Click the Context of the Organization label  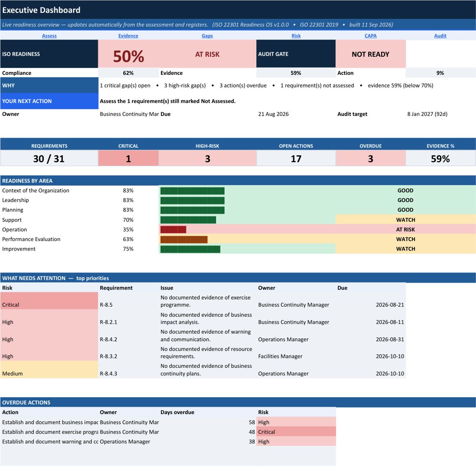35,190
